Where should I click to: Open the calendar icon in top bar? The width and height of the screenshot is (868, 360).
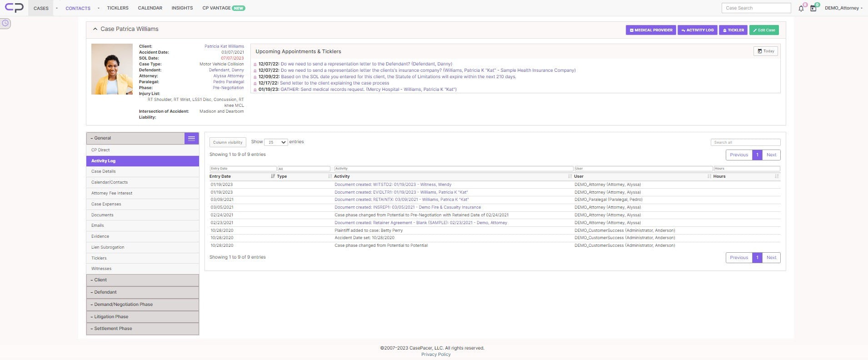click(813, 8)
